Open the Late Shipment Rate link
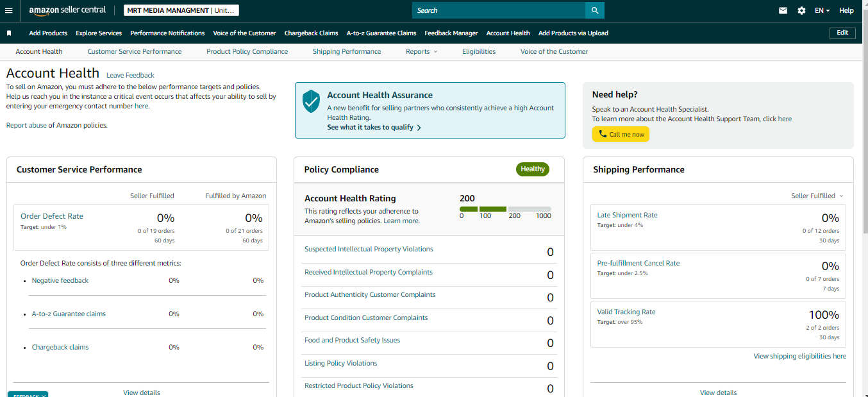The width and height of the screenshot is (868, 397). click(627, 215)
